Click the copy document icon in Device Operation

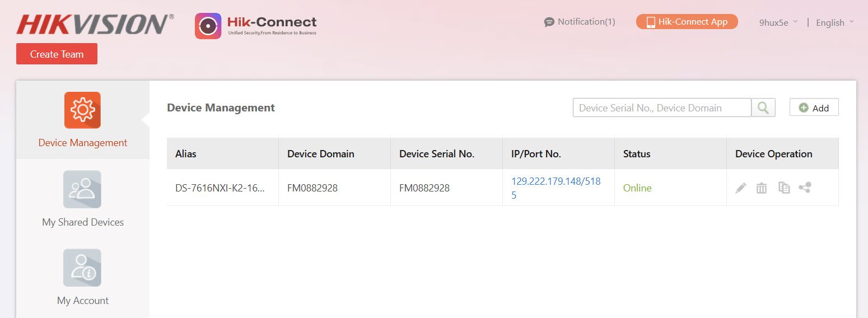pyautogui.click(x=784, y=188)
